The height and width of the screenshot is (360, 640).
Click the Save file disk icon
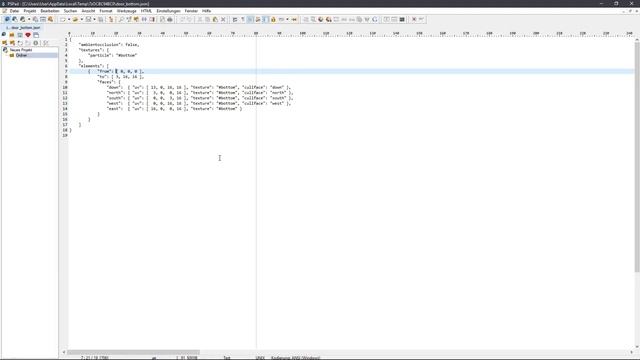pyautogui.click(x=88, y=19)
